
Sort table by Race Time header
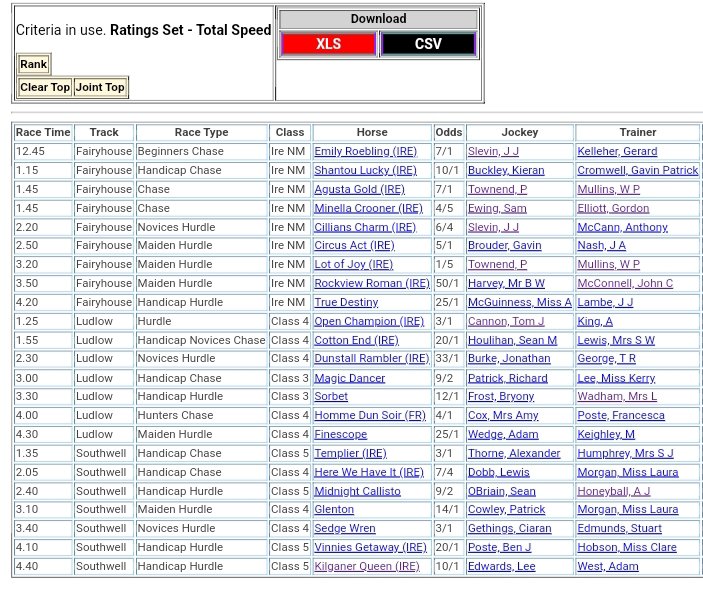click(43, 132)
